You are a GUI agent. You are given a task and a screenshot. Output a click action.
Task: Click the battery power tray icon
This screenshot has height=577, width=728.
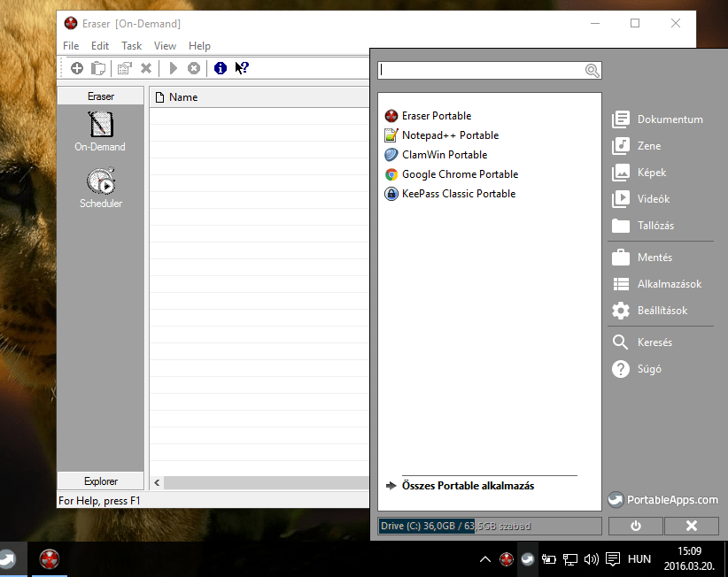(x=549, y=559)
